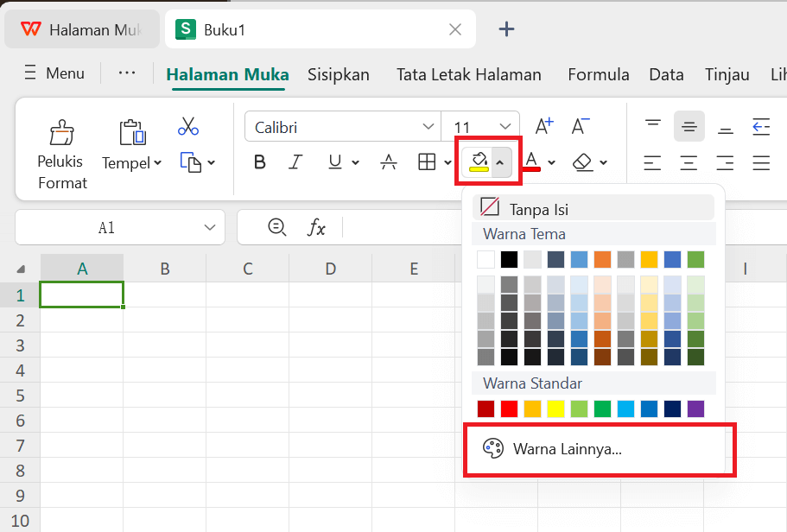Screen dimensions: 787x532
Task: Open the insert function fx tool
Action: 317,227
